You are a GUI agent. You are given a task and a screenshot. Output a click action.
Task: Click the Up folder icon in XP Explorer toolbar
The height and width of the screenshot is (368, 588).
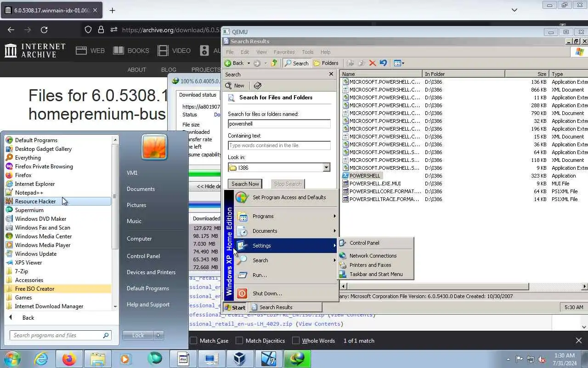274,63
